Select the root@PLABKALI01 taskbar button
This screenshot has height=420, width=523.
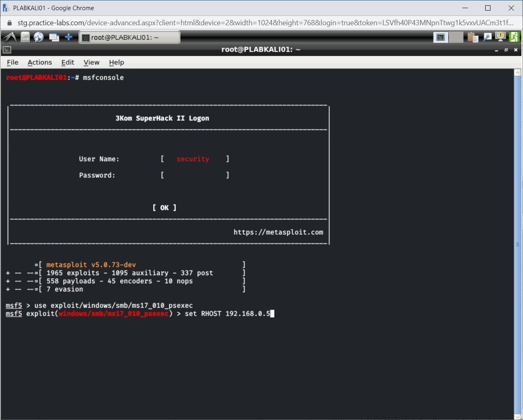tap(129, 37)
